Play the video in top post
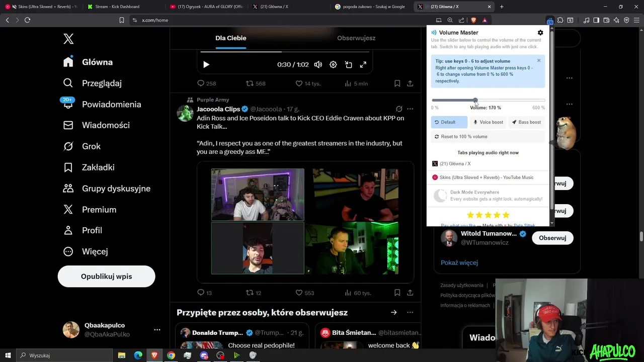Viewport: 644px width, 362px height. (206, 64)
